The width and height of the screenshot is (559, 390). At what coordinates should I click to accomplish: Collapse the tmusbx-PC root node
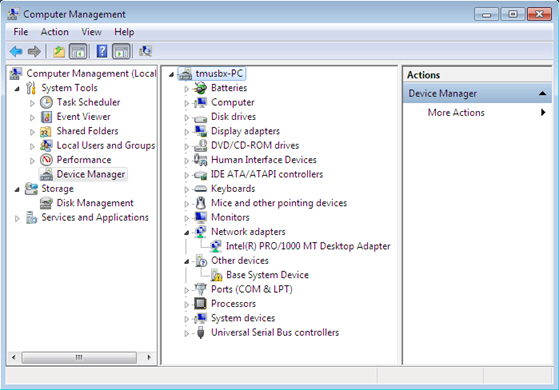(x=171, y=74)
